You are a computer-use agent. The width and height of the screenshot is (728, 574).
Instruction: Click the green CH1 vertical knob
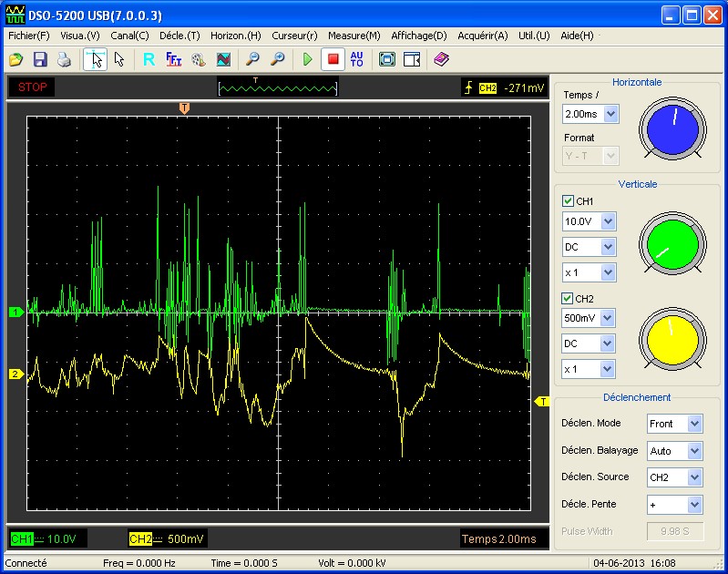672,244
